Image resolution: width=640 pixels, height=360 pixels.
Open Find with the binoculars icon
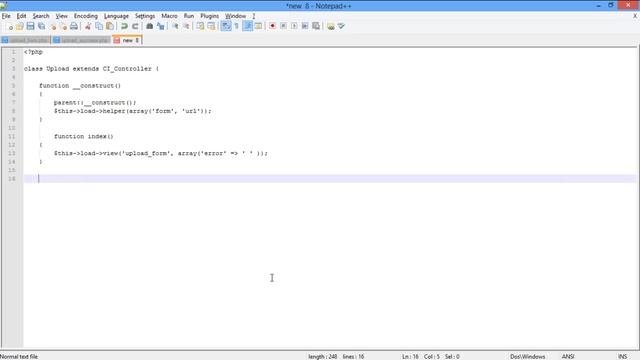[x=149, y=26]
